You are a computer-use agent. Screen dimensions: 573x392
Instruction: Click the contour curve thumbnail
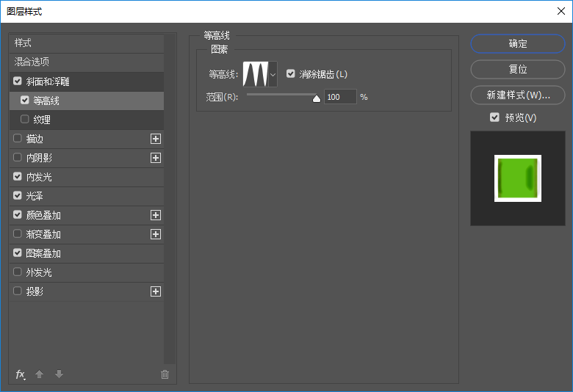[256, 74]
